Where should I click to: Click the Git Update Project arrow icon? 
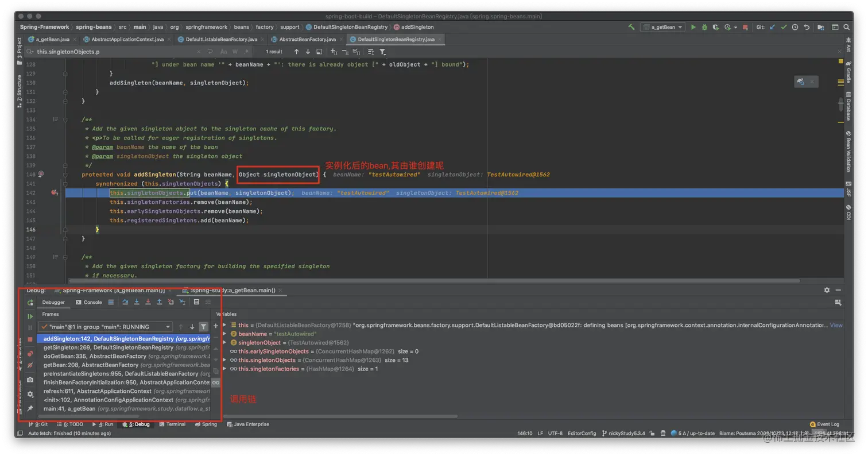772,27
